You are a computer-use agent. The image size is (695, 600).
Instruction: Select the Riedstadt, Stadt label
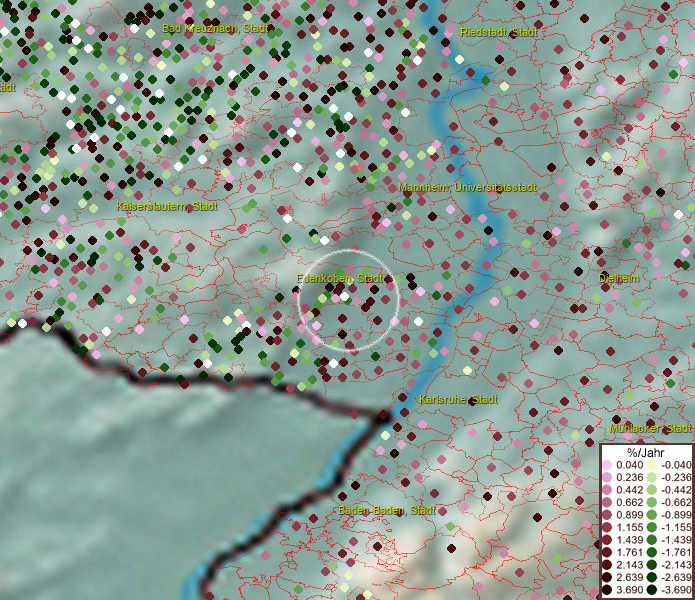pos(499,32)
